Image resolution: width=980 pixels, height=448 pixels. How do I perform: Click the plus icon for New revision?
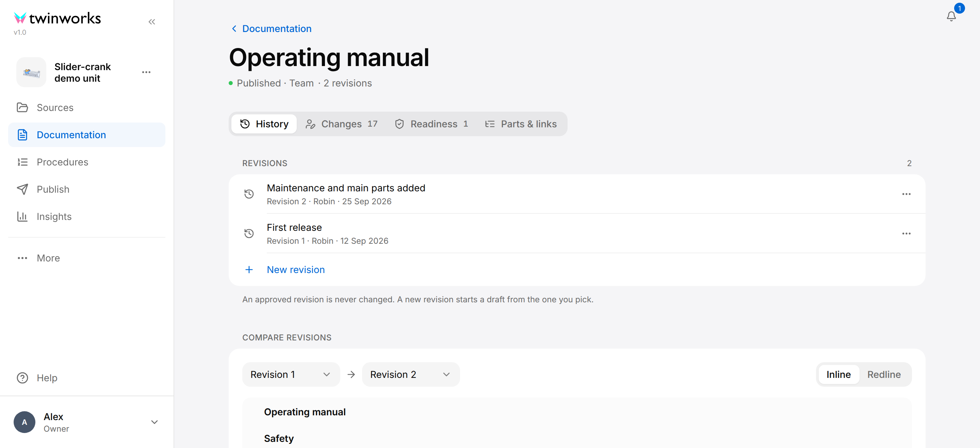click(249, 270)
